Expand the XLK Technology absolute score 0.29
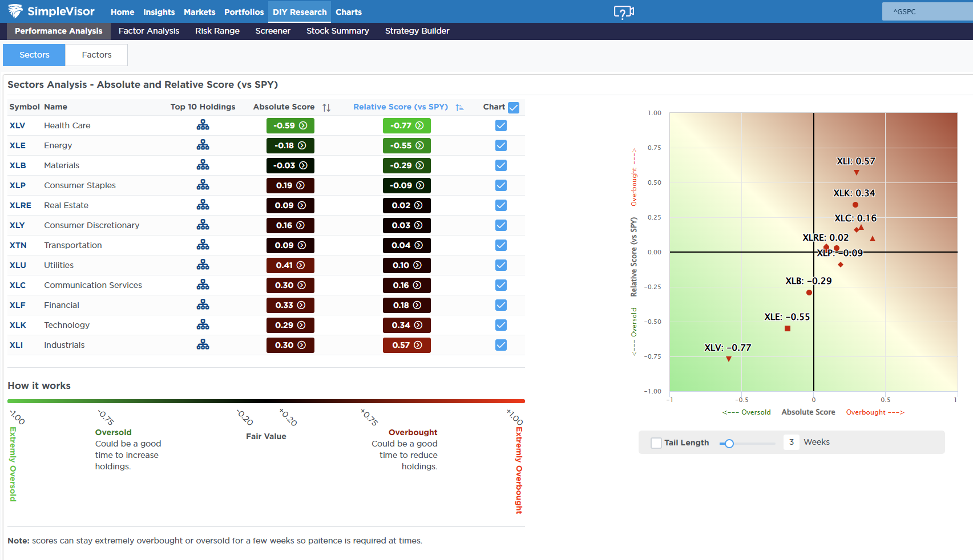This screenshot has height=560, width=973. coord(290,325)
